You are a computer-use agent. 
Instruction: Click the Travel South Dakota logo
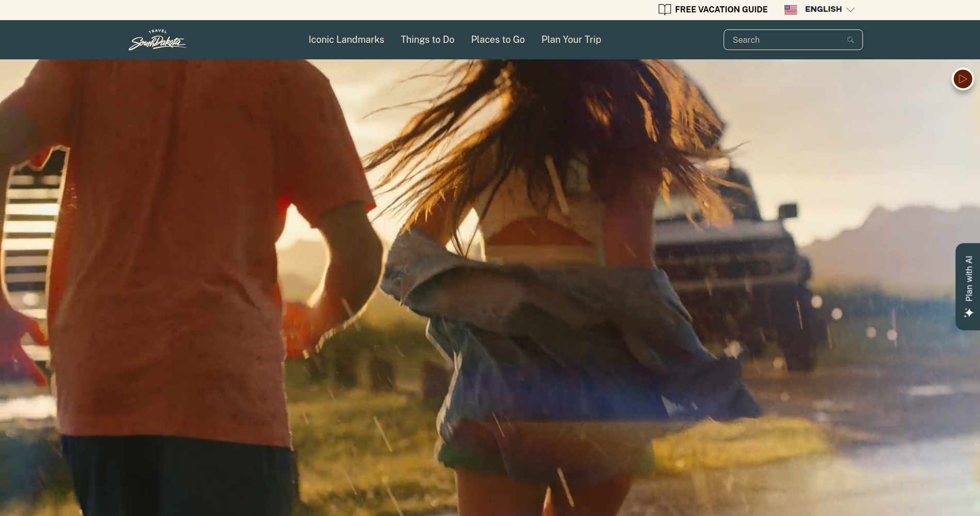157,40
